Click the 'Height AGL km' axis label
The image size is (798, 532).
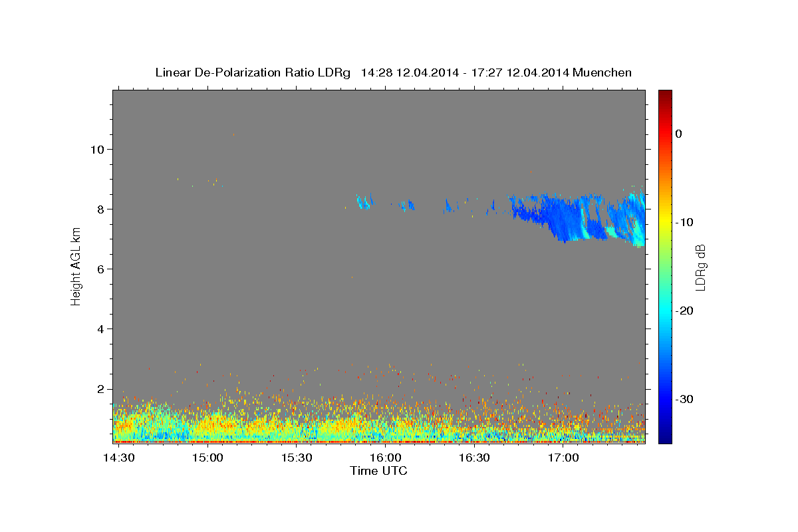[x=76, y=266]
